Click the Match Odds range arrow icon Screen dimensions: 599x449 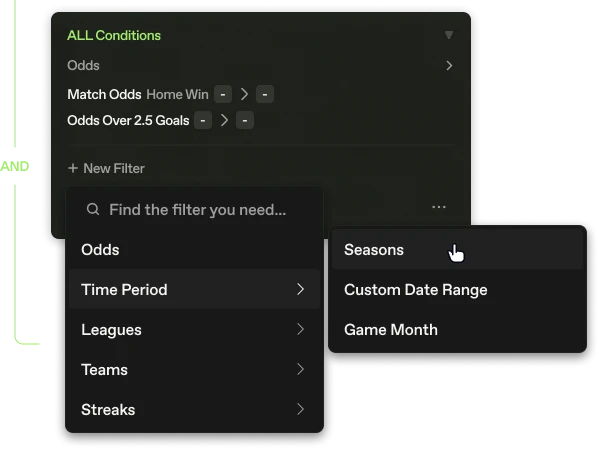click(244, 94)
